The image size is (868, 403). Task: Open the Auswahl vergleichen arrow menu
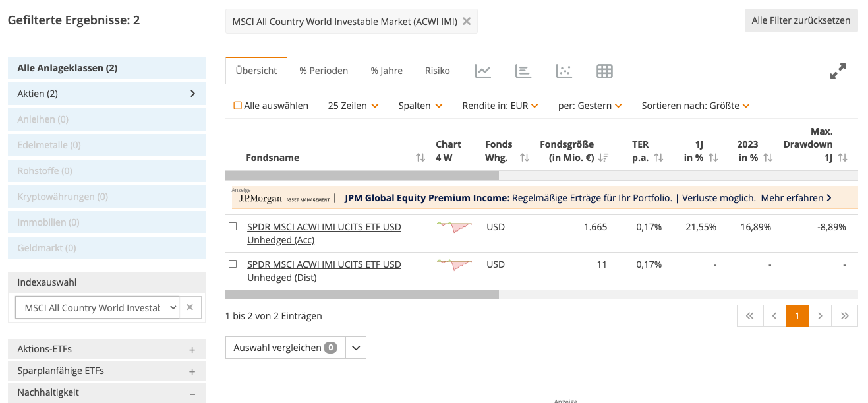tap(356, 348)
